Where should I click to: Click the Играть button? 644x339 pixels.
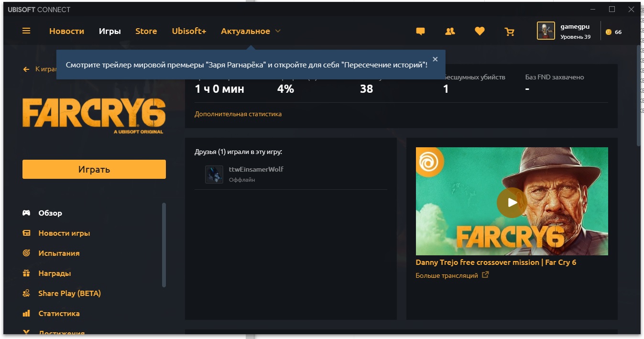click(94, 169)
